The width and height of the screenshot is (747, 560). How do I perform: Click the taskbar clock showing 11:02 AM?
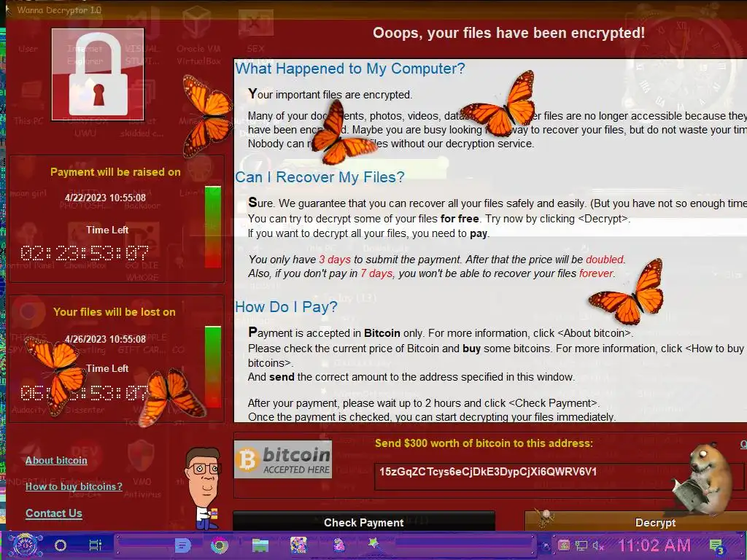pos(654,545)
